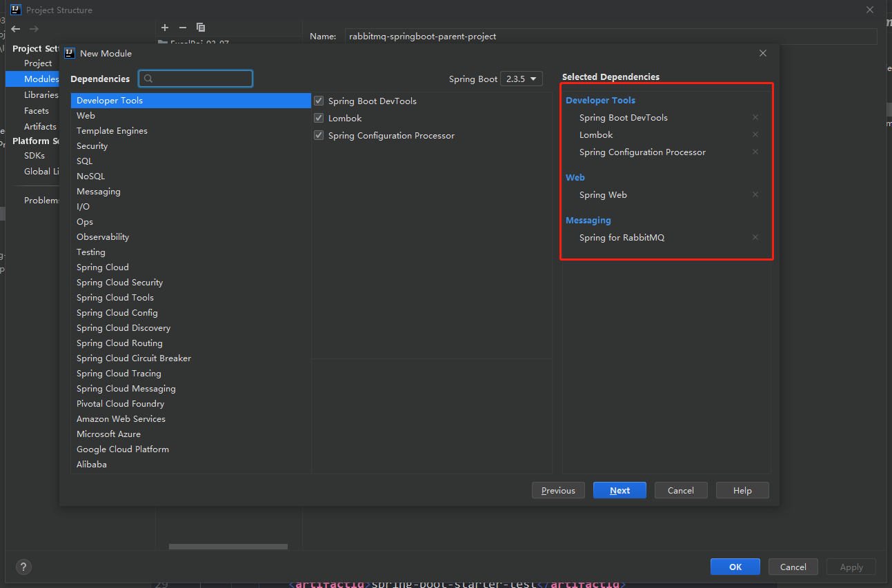Go forward with the right arrow in Project Structure
Viewport: 892px width, 588px height.
(34, 29)
